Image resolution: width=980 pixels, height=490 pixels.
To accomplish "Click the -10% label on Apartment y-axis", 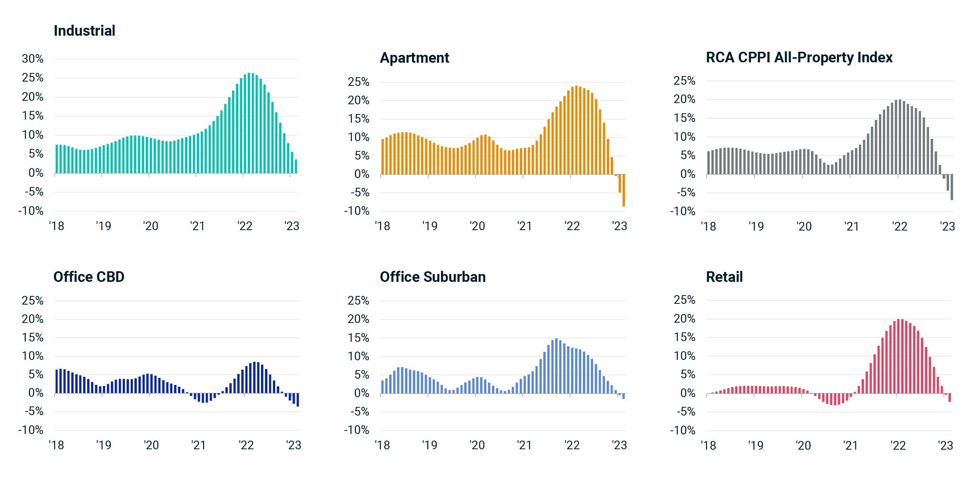I will pyautogui.click(x=356, y=211).
